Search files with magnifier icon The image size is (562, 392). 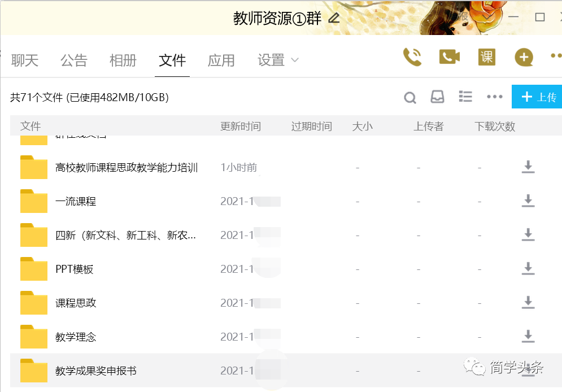pos(410,98)
